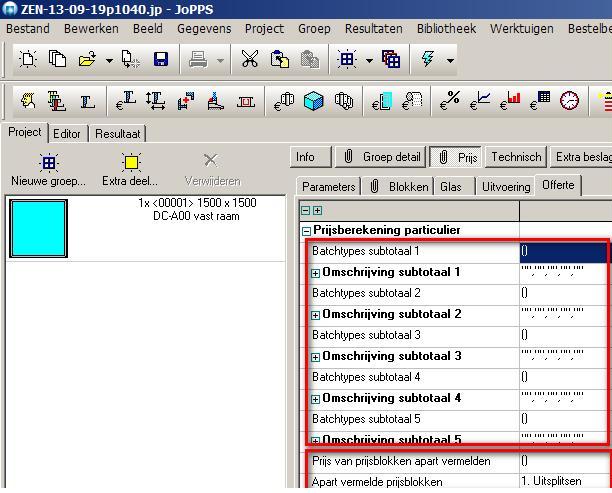This screenshot has height=493, width=612.
Task: Open the dropdown arrow beside open folder
Action: pyautogui.click(x=109, y=60)
